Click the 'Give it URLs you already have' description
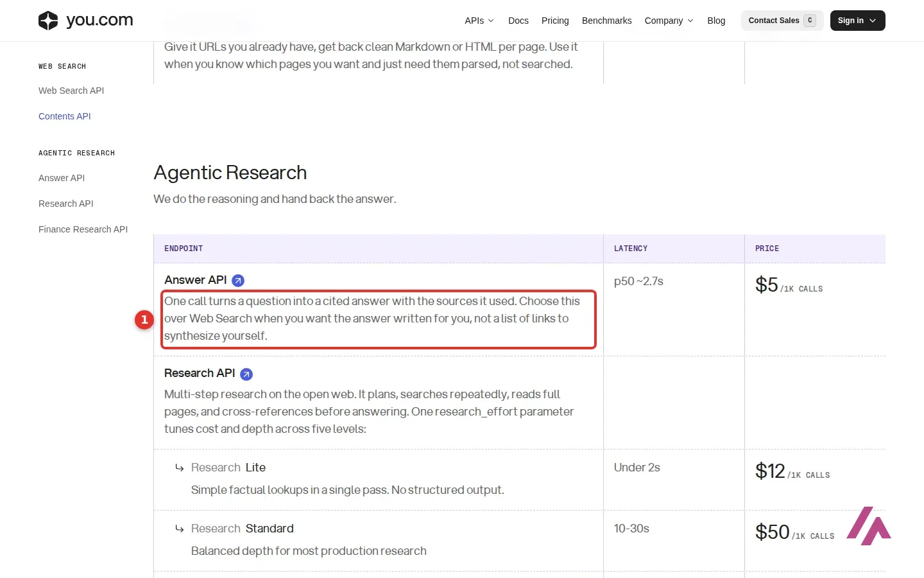924x578 pixels. [371, 55]
